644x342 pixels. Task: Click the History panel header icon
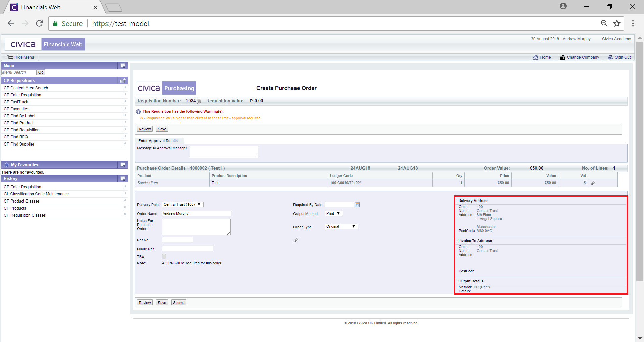pos(123,179)
